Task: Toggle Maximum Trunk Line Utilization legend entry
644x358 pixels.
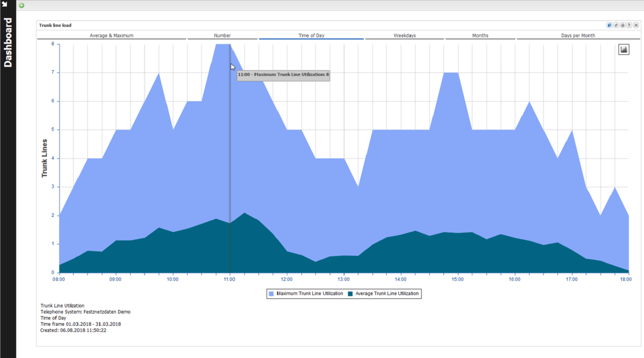Action: click(305, 294)
